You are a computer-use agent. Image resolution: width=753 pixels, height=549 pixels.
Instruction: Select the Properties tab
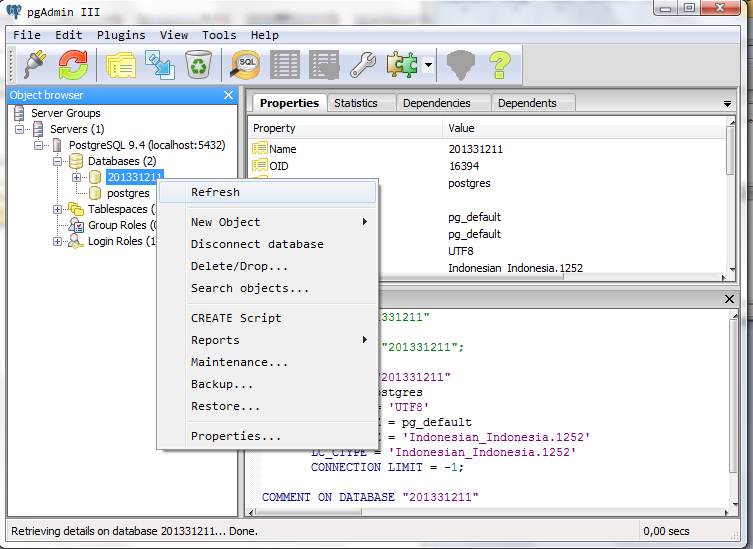(289, 103)
